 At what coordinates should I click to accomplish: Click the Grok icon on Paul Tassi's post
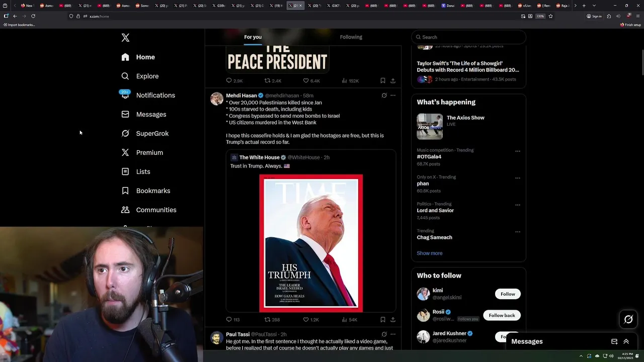pos(384,334)
